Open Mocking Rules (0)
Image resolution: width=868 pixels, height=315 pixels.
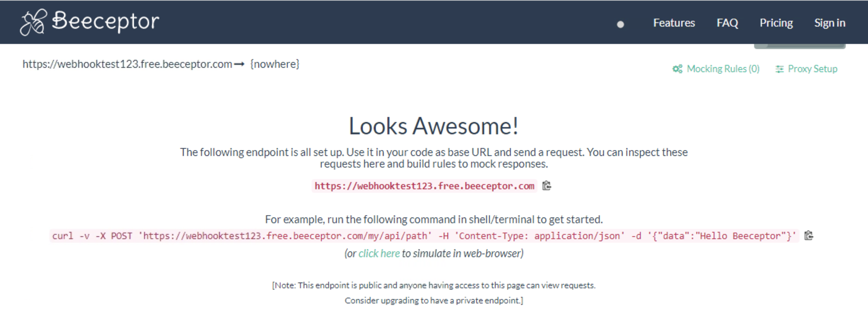tap(723, 69)
